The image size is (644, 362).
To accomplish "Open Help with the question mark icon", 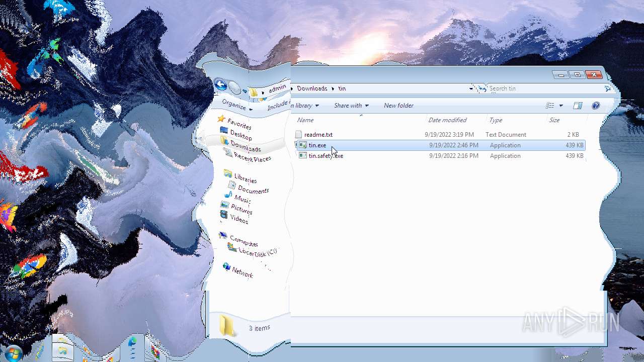I will click(596, 106).
